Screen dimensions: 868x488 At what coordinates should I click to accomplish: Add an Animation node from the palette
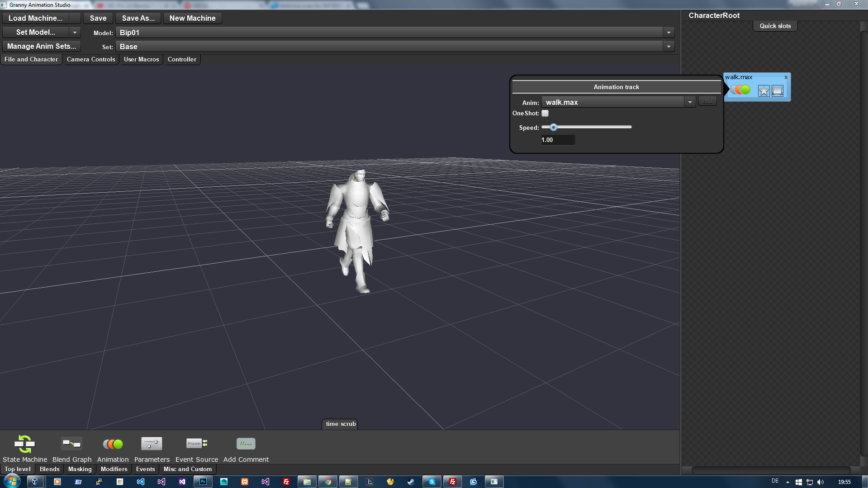[113, 444]
